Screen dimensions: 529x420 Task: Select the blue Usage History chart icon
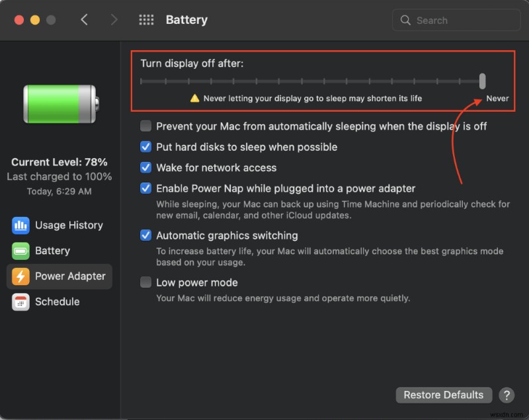tap(20, 225)
